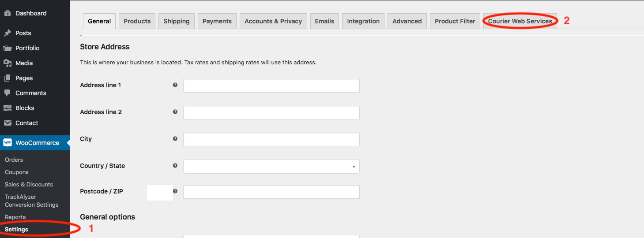Click the Pages icon in sidebar

8,78
